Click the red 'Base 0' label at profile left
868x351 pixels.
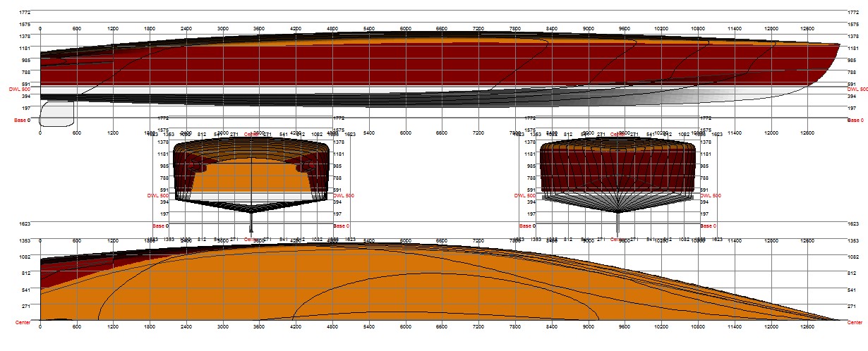23,121
